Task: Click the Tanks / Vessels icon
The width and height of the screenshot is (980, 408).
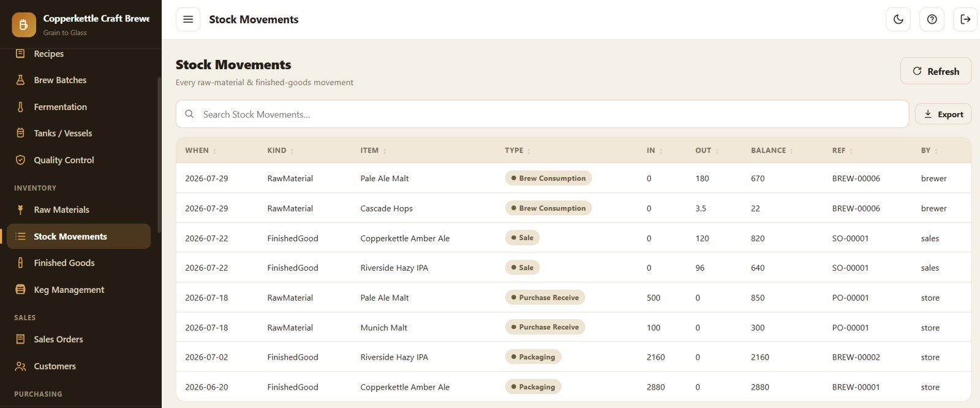Action: coord(20,134)
